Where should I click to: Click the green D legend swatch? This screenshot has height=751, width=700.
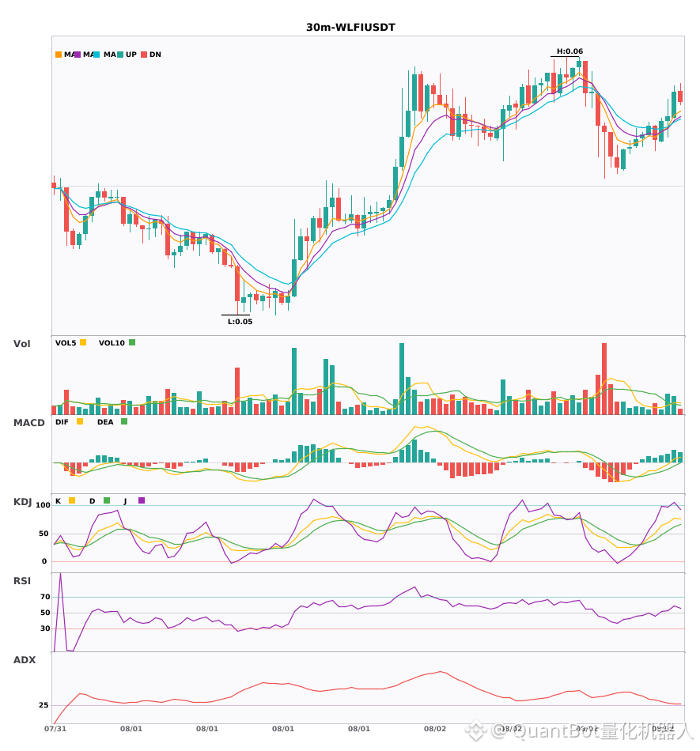[107, 500]
